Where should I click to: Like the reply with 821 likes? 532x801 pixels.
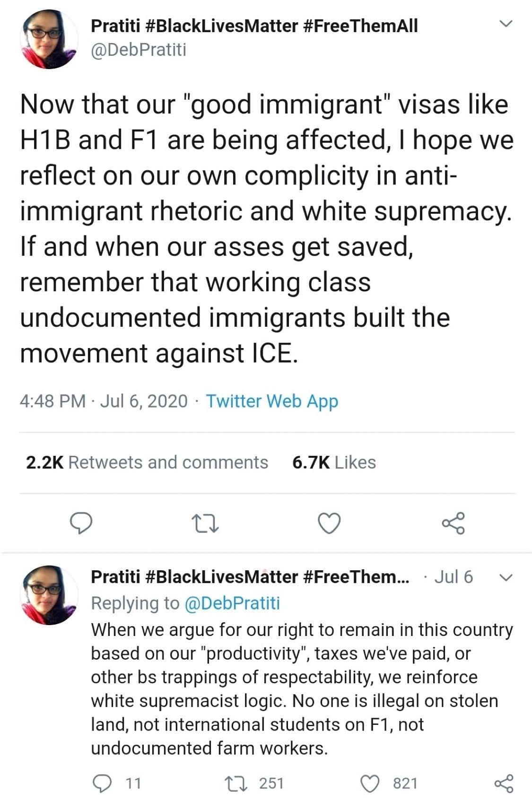(371, 784)
